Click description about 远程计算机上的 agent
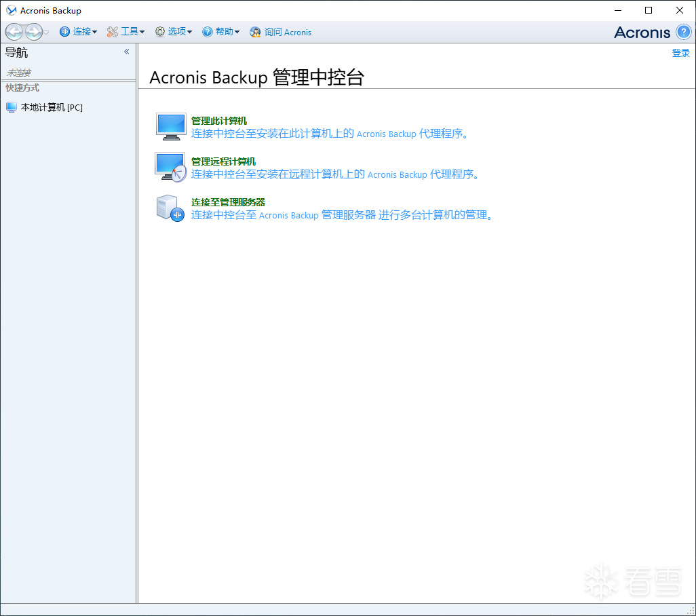Image resolution: width=696 pixels, height=616 pixels. [x=336, y=174]
